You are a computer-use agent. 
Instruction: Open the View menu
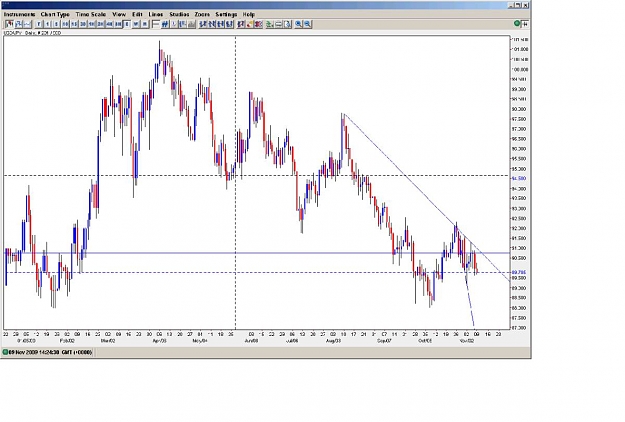click(119, 14)
